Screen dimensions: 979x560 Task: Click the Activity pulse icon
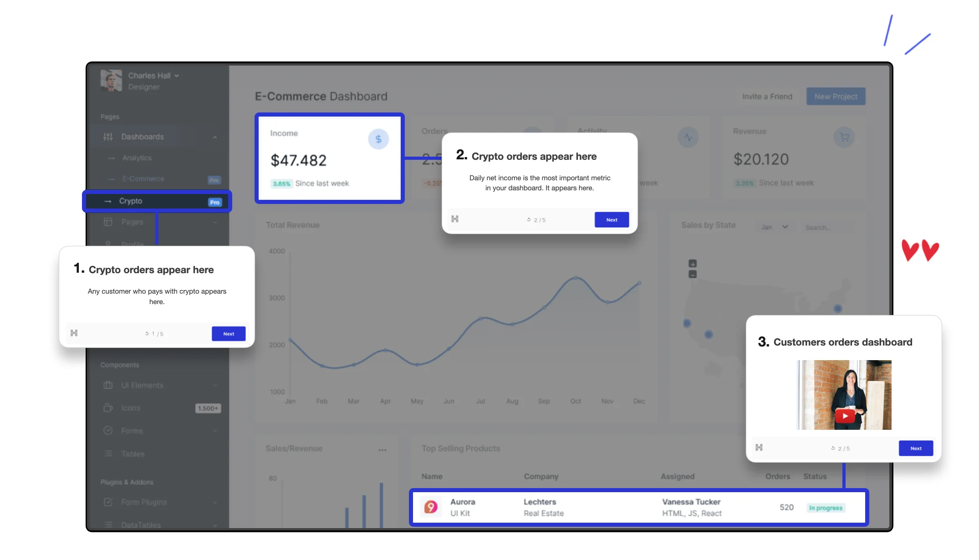coord(688,137)
